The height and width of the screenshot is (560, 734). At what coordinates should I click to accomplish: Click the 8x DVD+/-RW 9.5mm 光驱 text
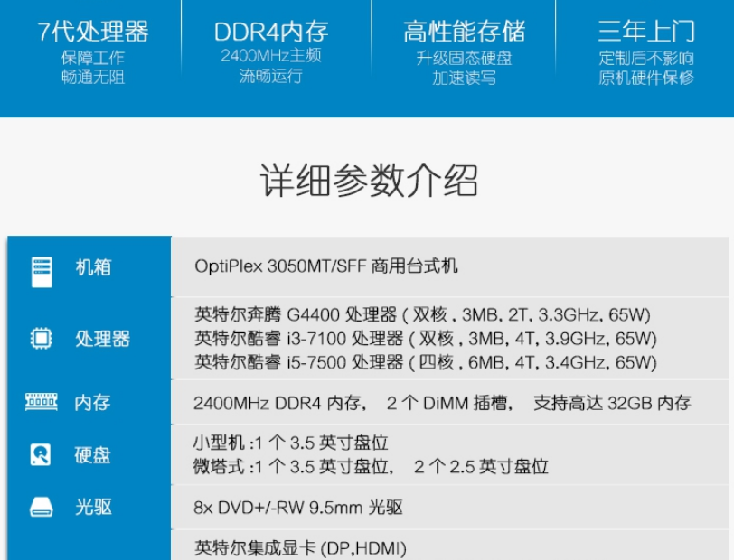pyautogui.click(x=297, y=507)
